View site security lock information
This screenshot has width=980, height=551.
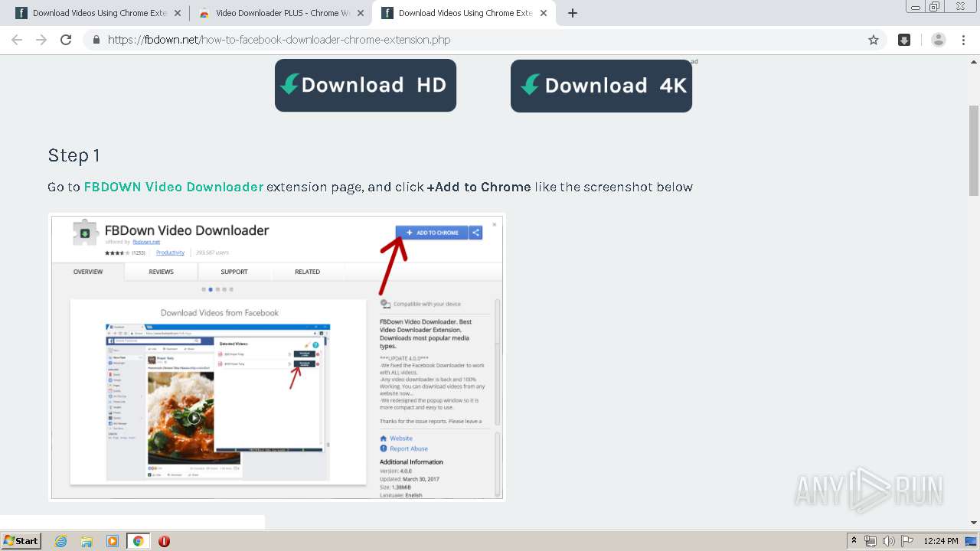(96, 40)
